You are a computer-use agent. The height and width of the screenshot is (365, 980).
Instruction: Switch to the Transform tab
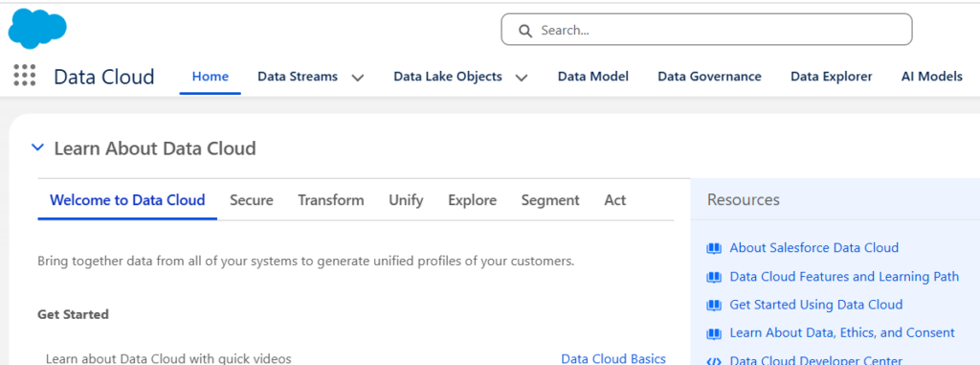point(330,200)
